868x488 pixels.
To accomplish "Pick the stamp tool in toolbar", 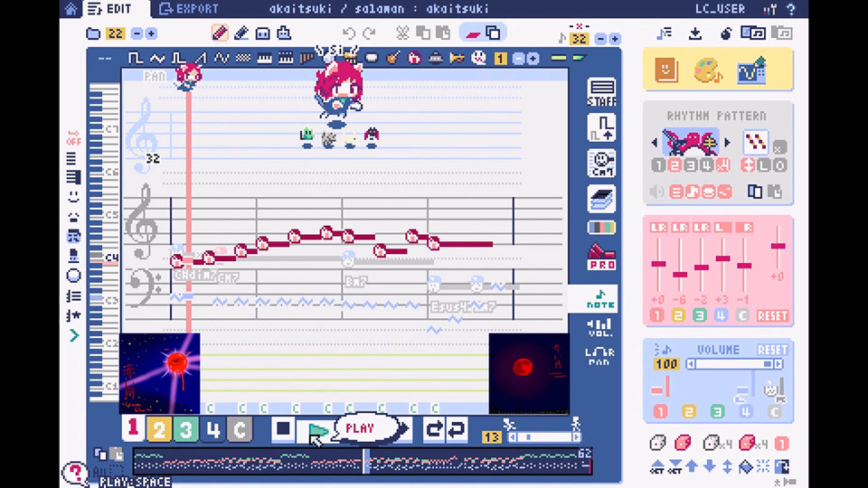I will 284,33.
